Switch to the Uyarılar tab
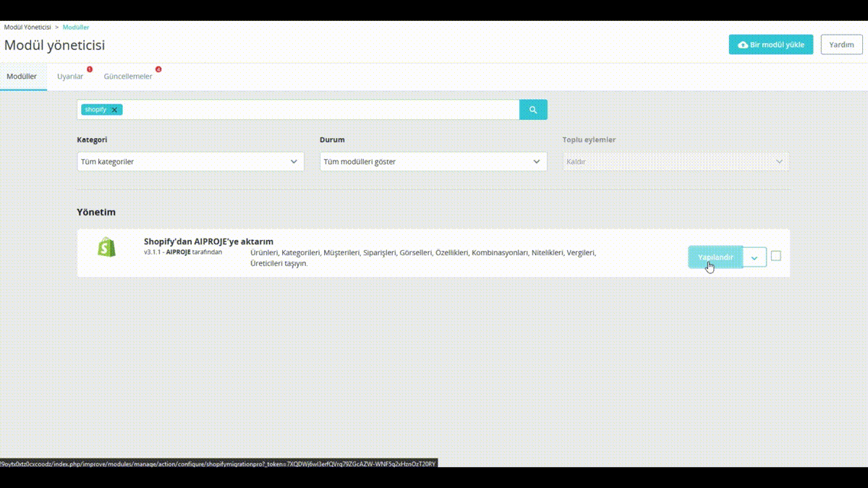868x488 pixels. 70,76
